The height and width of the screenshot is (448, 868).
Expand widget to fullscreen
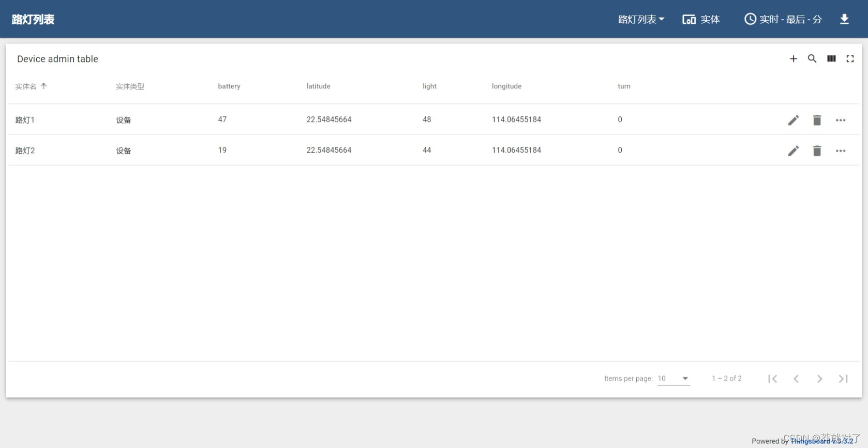[850, 59]
